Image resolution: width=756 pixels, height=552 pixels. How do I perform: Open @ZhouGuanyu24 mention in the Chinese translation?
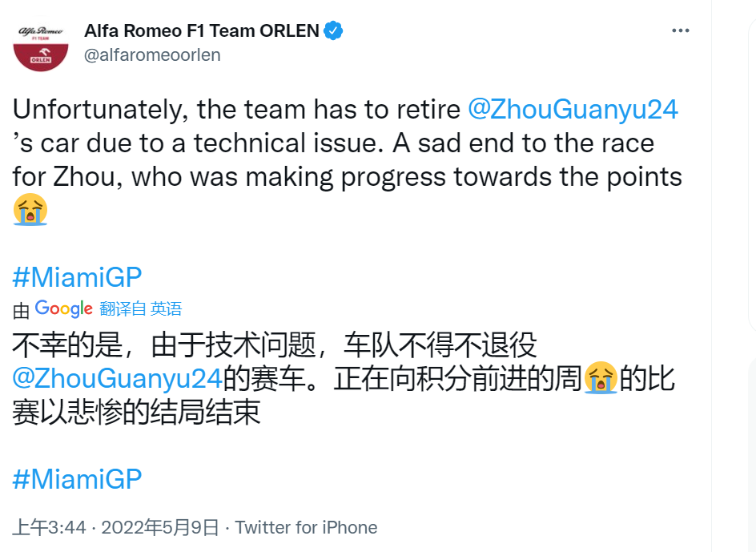click(118, 378)
